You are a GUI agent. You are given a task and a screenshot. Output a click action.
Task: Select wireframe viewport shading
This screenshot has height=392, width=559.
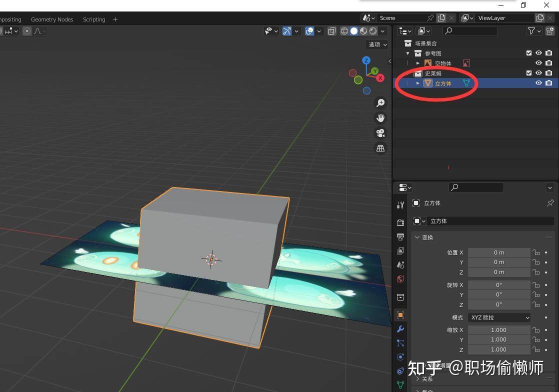344,31
